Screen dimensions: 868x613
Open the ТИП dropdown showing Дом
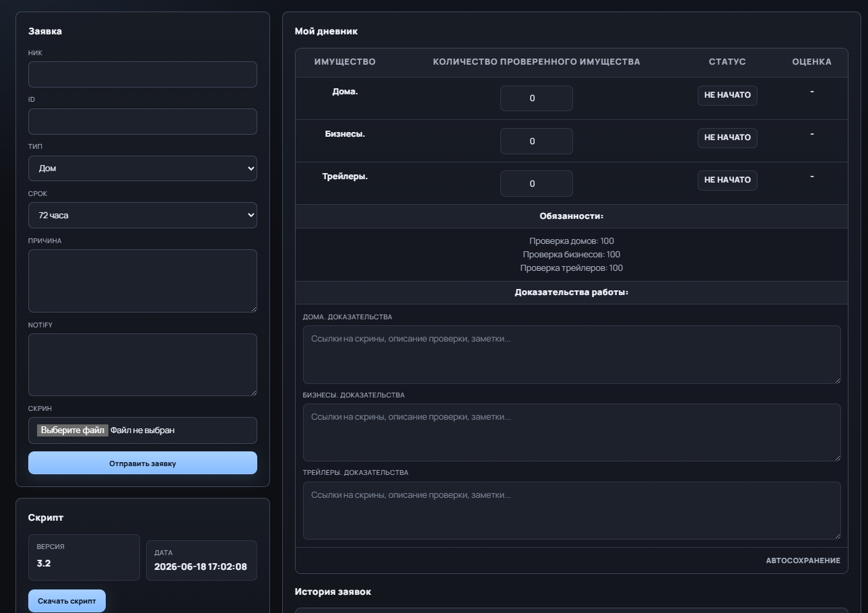click(143, 168)
